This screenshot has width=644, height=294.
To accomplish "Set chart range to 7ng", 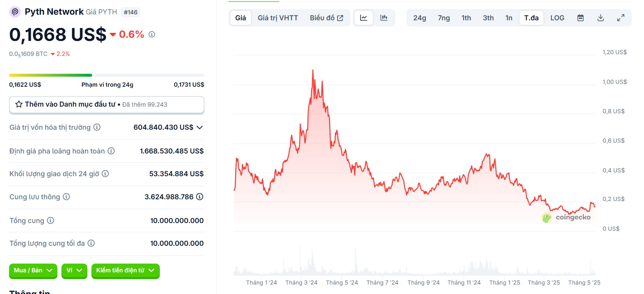I will (x=444, y=18).
